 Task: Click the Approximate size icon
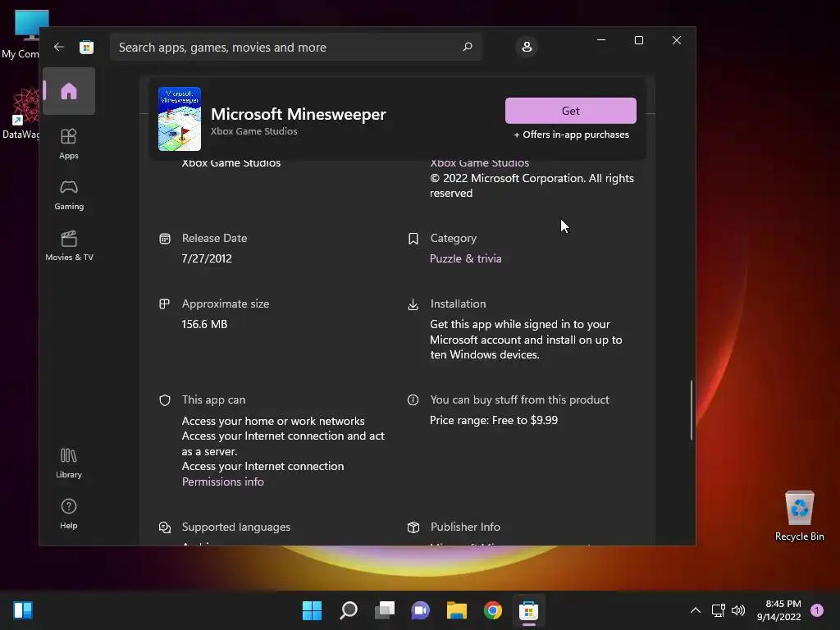[x=164, y=304]
